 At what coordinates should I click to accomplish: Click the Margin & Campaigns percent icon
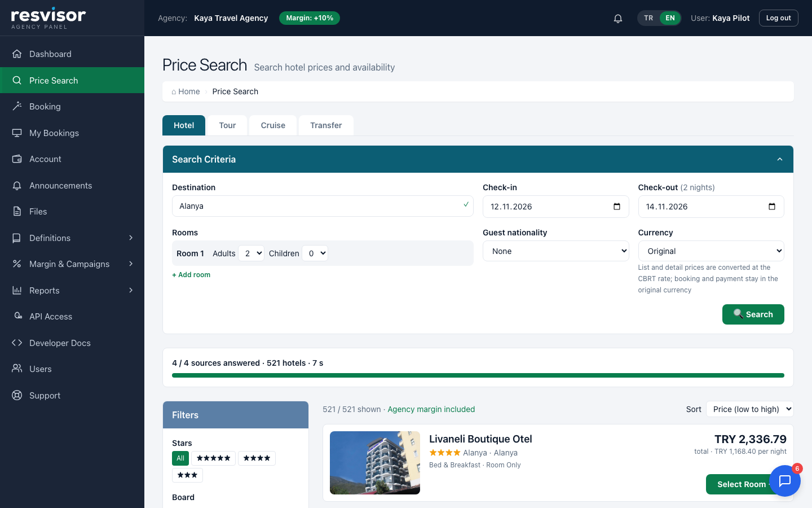[x=17, y=264]
